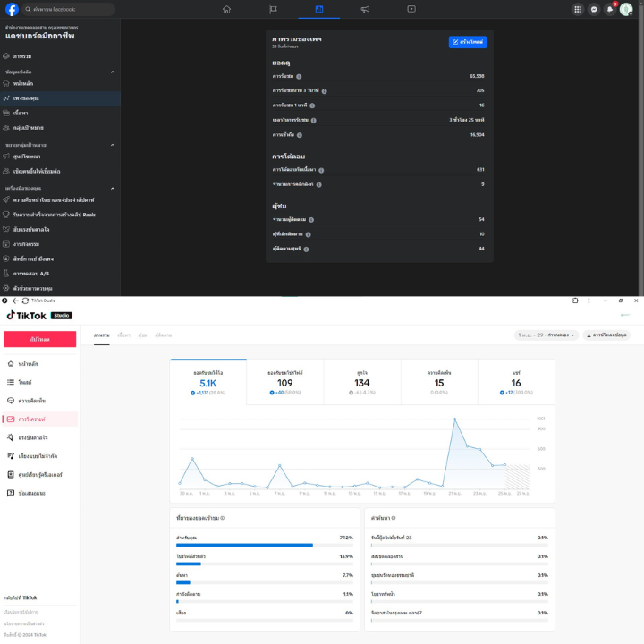The width and height of the screenshot is (644, 644).
Task: Open Facebook notifications bell with red badge
Action: pyautogui.click(x=610, y=9)
